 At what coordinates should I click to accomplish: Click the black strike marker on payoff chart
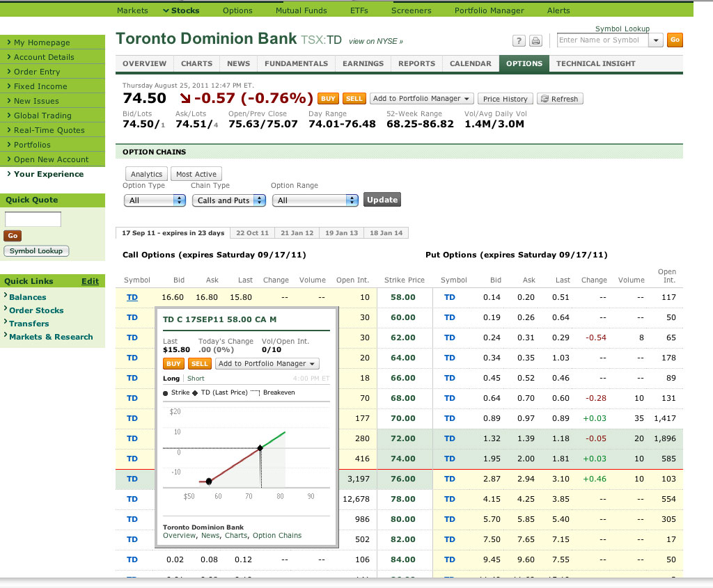(x=208, y=482)
